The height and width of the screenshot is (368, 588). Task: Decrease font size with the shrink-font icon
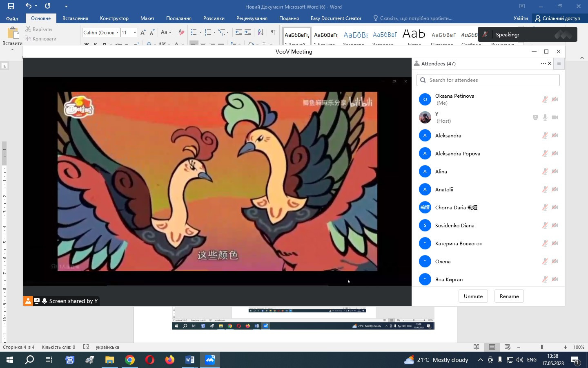click(x=152, y=32)
